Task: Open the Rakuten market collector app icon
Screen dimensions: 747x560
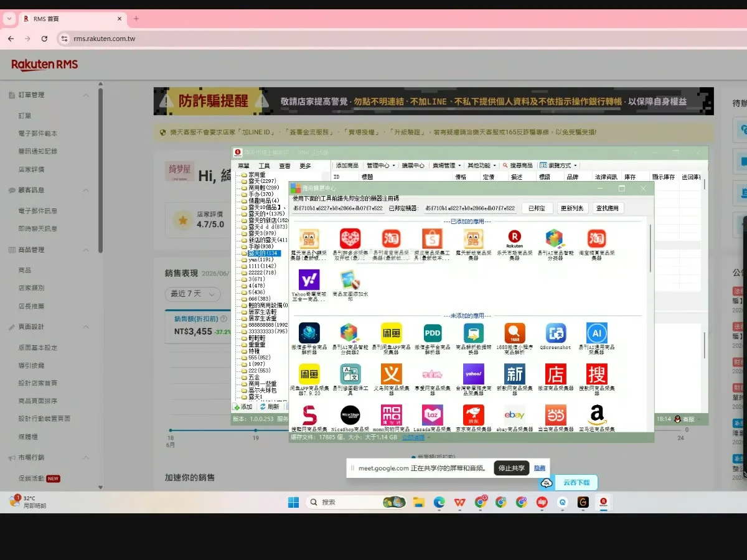Action: click(x=515, y=238)
